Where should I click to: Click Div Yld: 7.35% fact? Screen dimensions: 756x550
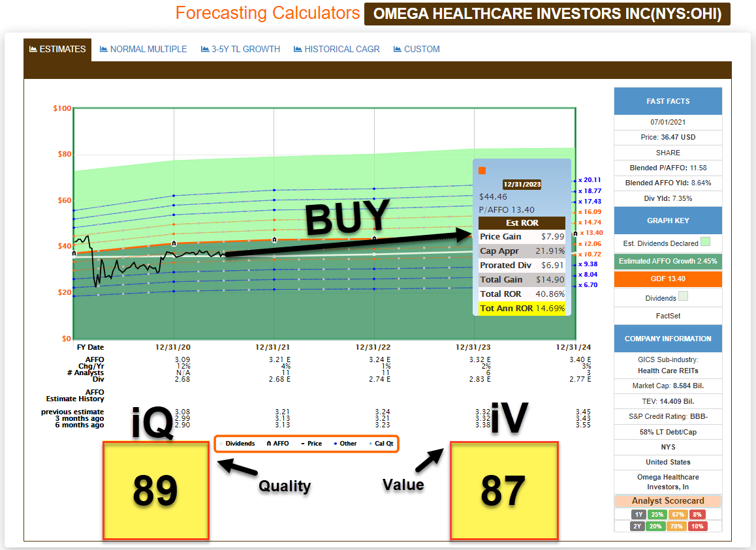click(668, 198)
